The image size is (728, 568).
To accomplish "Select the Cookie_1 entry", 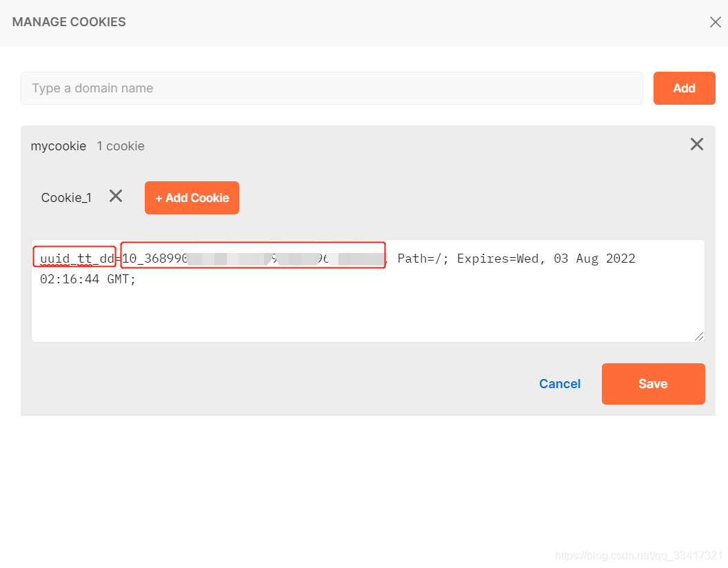I will [x=66, y=198].
